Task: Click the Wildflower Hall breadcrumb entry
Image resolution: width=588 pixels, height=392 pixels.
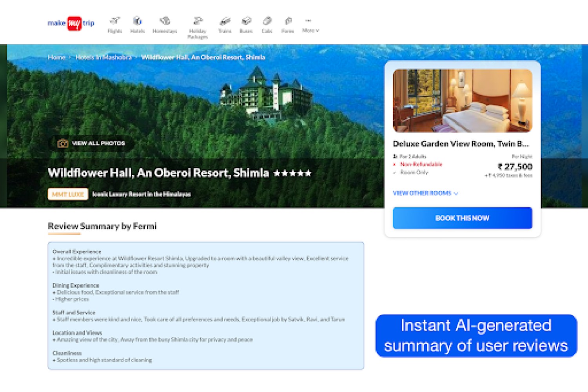Action: [203, 57]
